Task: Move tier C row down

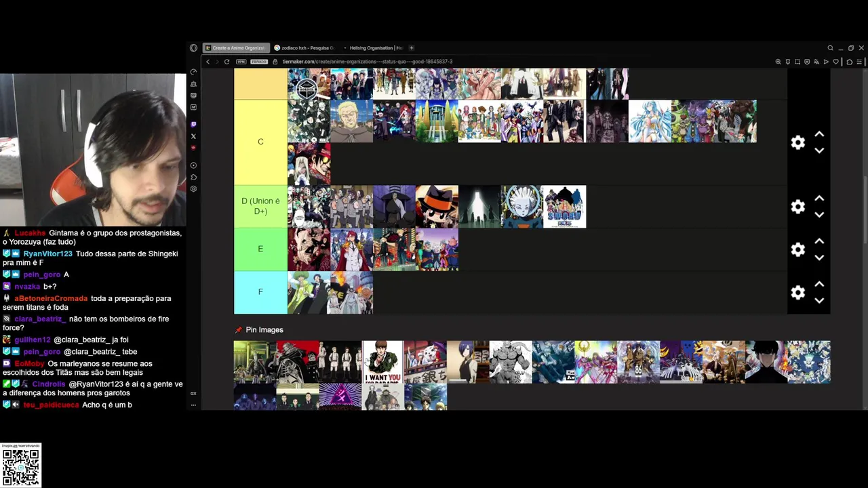Action: [x=819, y=150]
